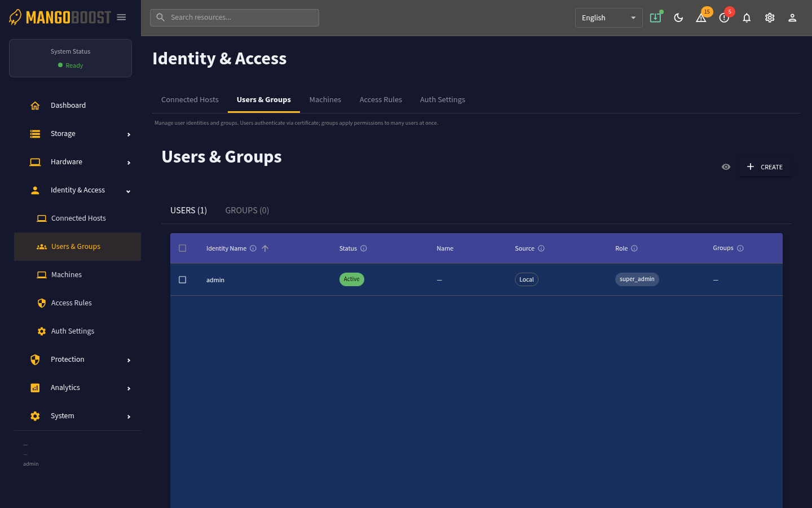Switch to Access Rules tab
The image size is (812, 508).
click(381, 100)
